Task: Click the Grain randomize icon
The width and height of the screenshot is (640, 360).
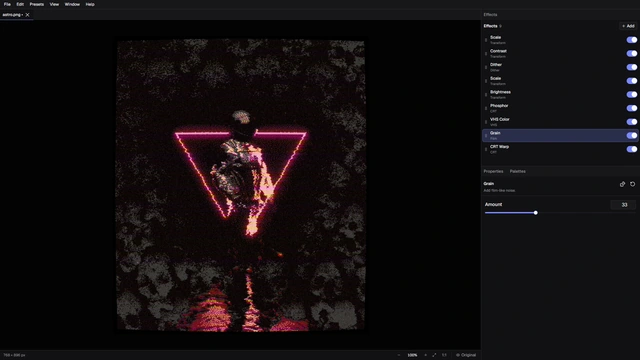Action: (x=622, y=184)
